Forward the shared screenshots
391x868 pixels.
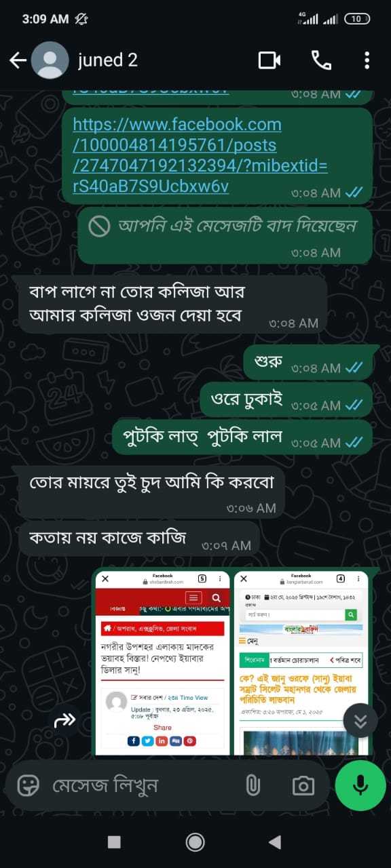[x=64, y=721]
